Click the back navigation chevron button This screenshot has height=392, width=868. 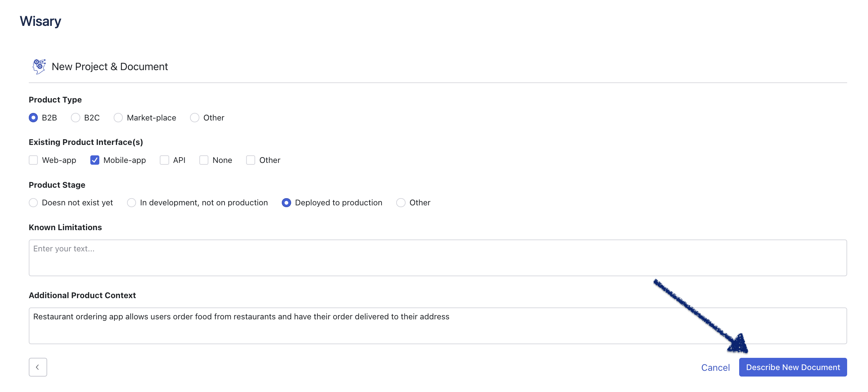(x=38, y=366)
